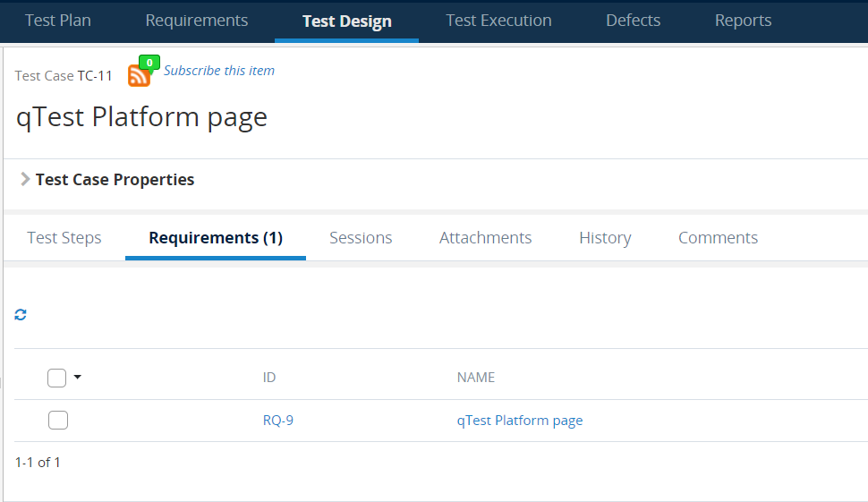Open the Test Plan tab
This screenshot has height=502, width=868.
[58, 21]
